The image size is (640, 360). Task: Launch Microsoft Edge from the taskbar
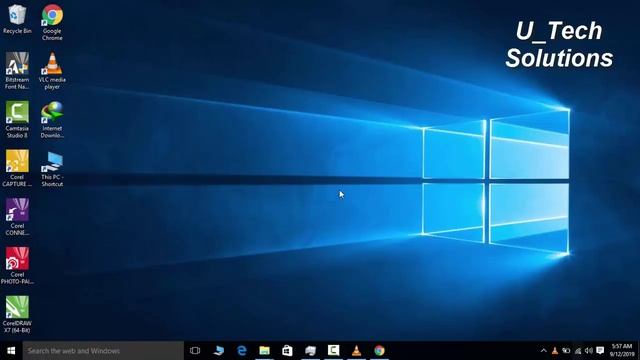(242, 351)
